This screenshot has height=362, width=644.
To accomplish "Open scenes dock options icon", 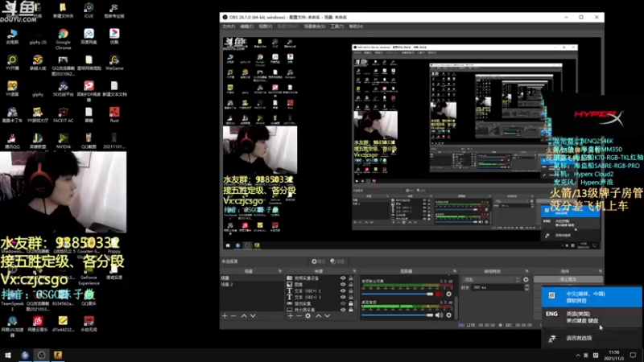I will pyautogui.click(x=280, y=271).
